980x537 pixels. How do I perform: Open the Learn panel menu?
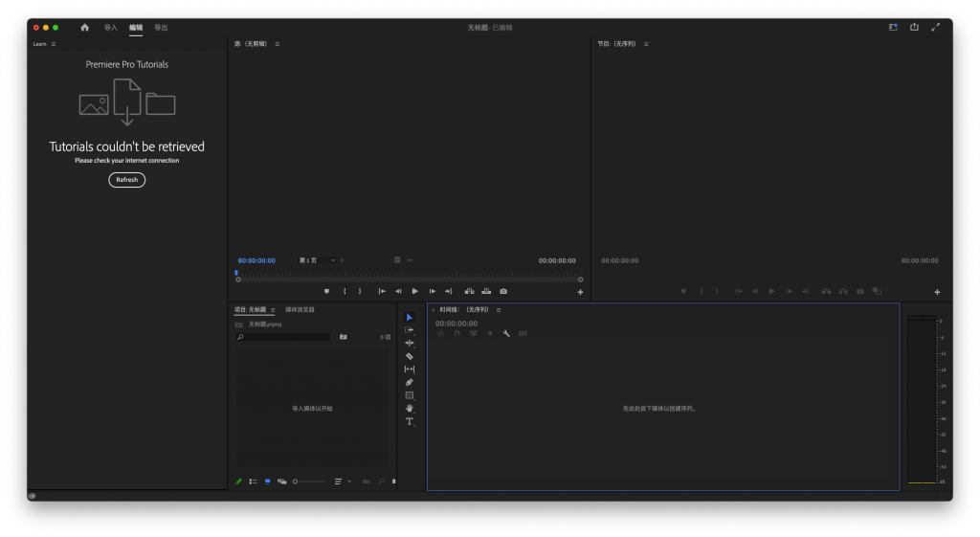[x=54, y=44]
